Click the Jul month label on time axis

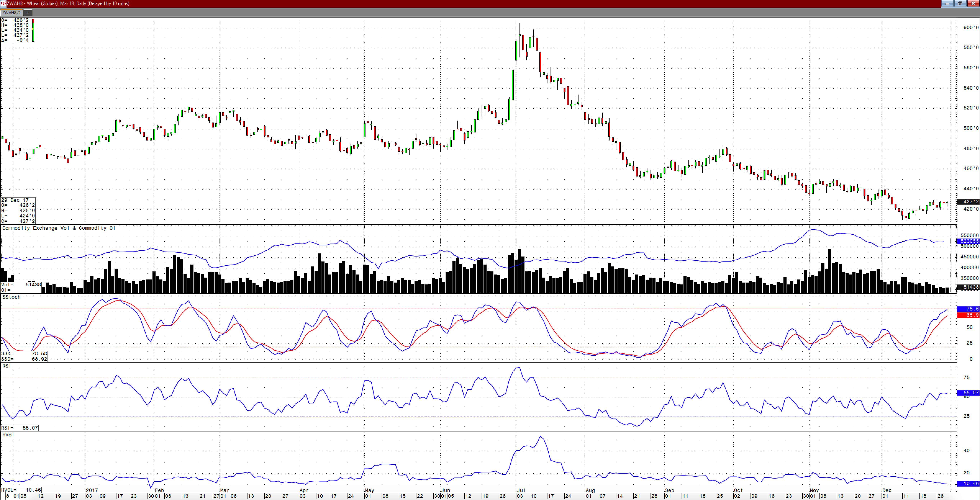pos(521,490)
